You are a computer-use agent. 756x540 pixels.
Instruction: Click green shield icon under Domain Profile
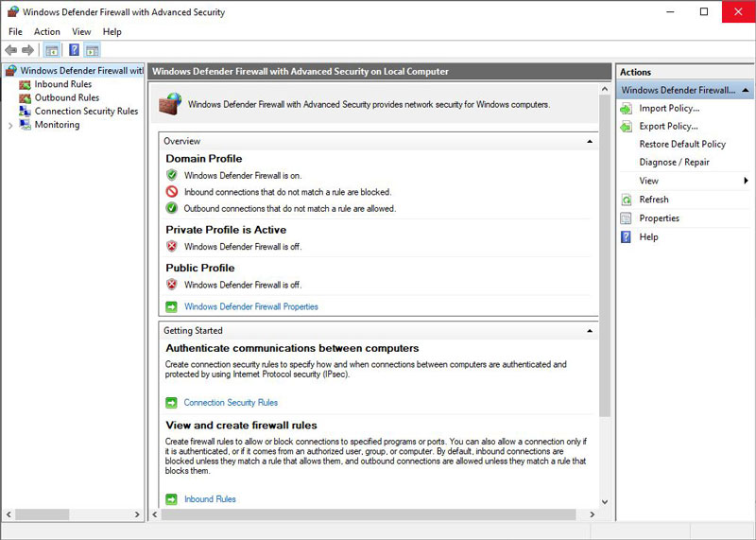coord(172,175)
